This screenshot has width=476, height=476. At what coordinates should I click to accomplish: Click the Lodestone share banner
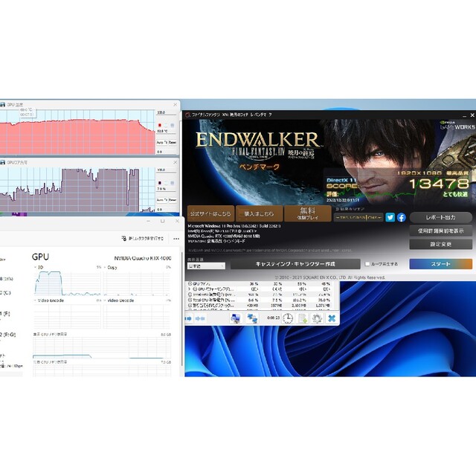[x=358, y=217]
